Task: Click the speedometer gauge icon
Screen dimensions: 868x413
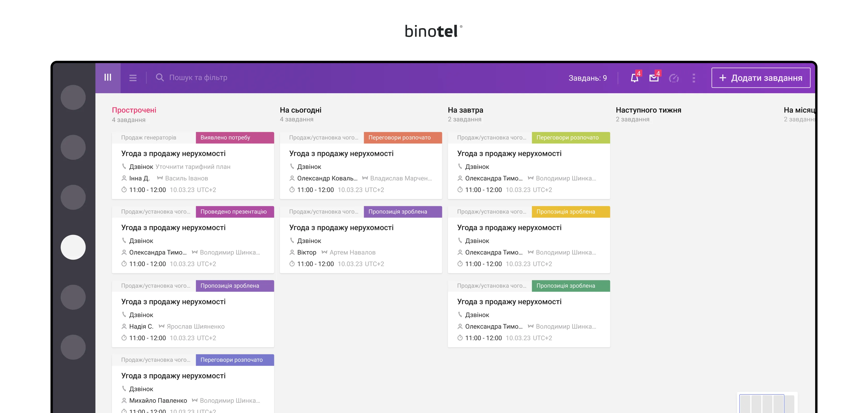Action: point(673,78)
